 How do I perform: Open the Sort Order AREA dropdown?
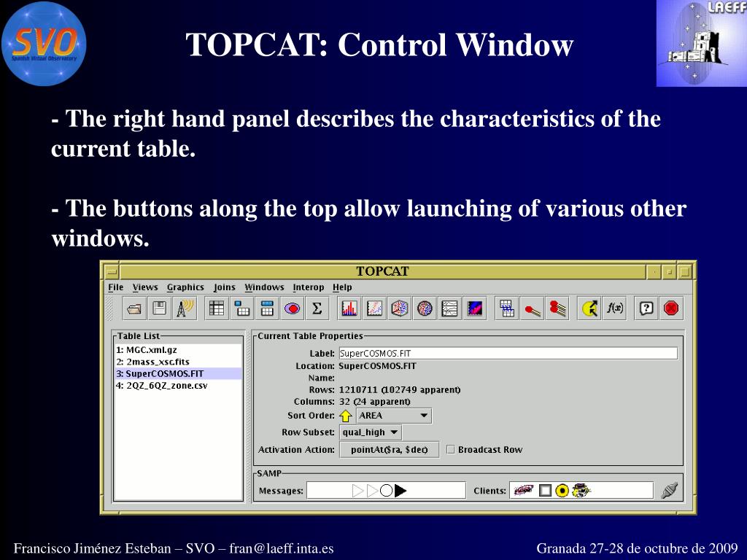click(394, 416)
